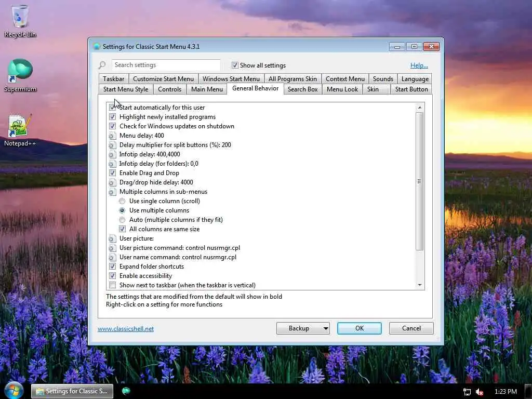Select Infotip delay (for folders): 0,0
This screenshot has width=532, height=399.
coord(158,164)
